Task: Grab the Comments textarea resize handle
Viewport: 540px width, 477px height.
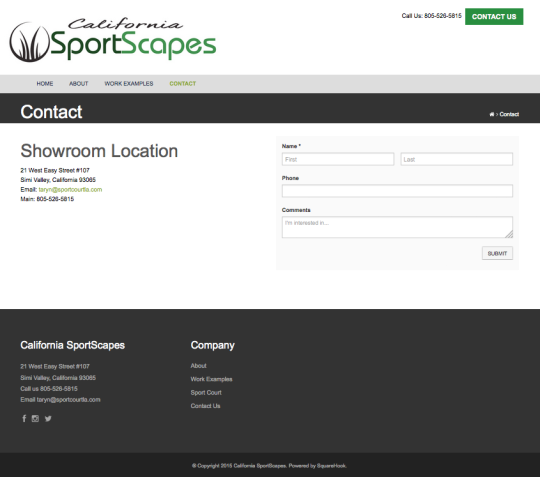Action: coord(509,234)
